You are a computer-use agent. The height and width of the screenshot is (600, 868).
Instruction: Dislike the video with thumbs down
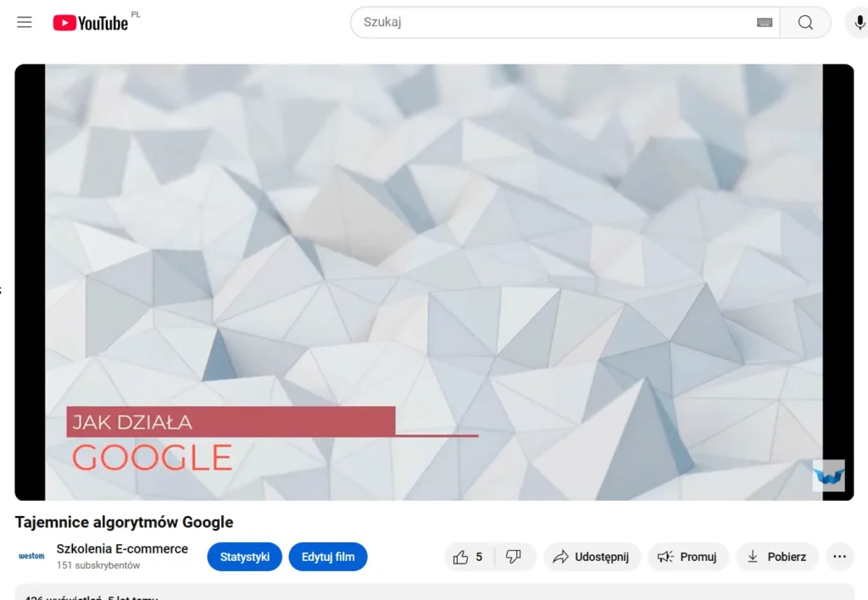tap(514, 557)
